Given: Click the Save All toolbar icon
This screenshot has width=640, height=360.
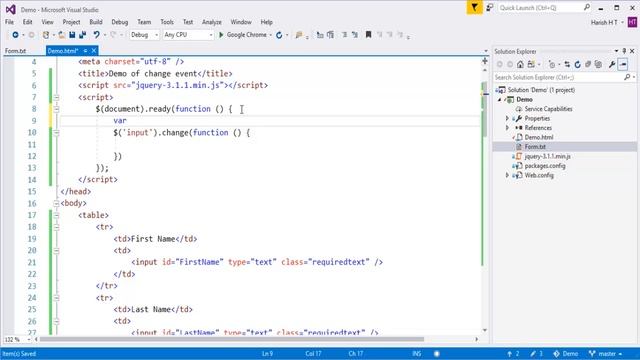Looking at the screenshot, I should 82,35.
